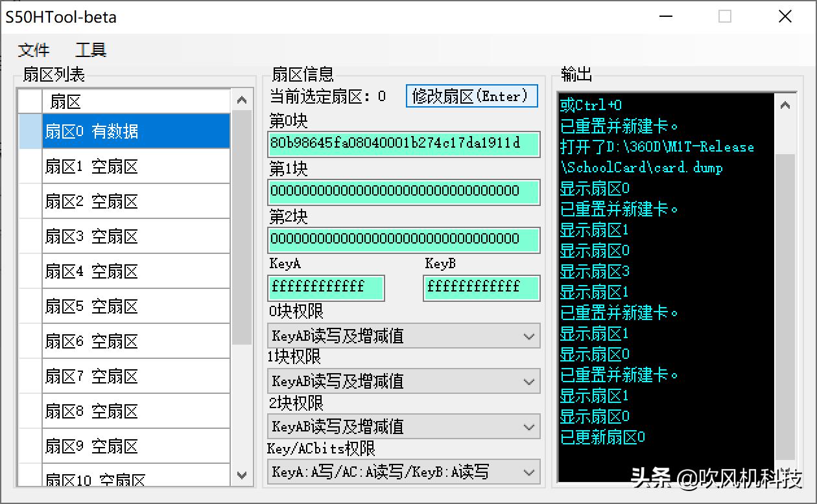Click inside the 第0块 data field
Image resolution: width=817 pixels, height=504 pixels.
[x=403, y=144]
